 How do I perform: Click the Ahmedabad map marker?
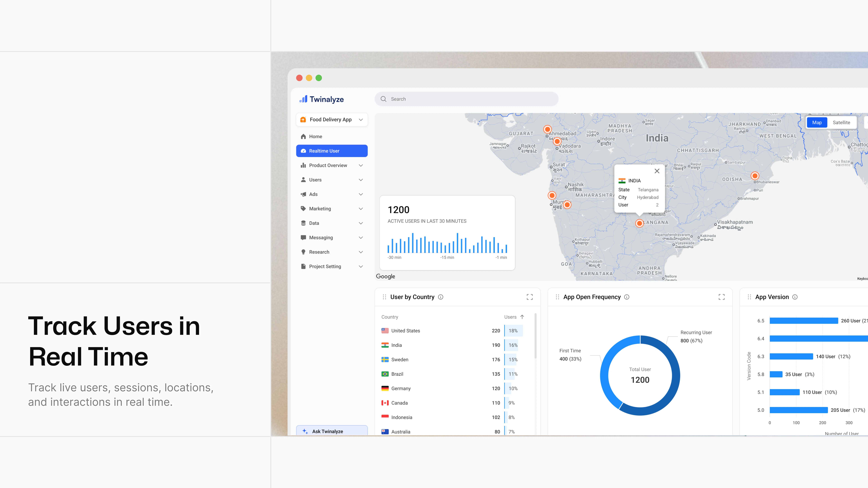pyautogui.click(x=548, y=129)
